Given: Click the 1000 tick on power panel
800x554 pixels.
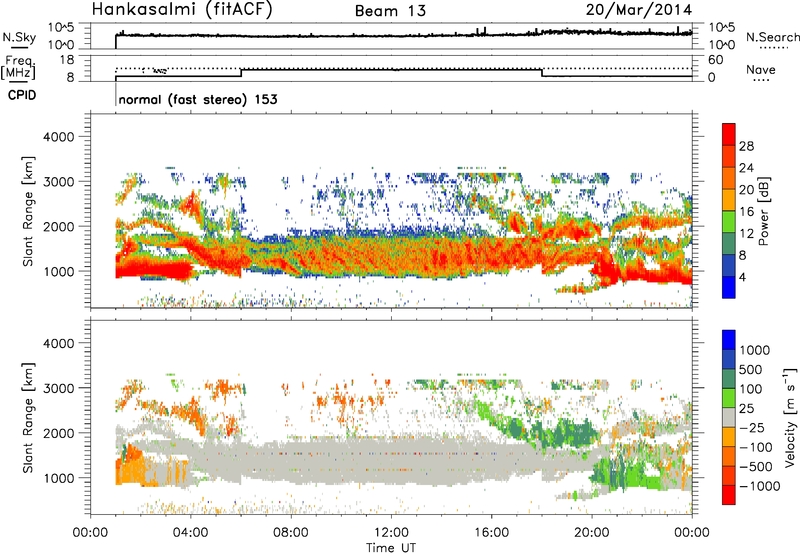Looking at the screenshot, I should coord(58,271).
